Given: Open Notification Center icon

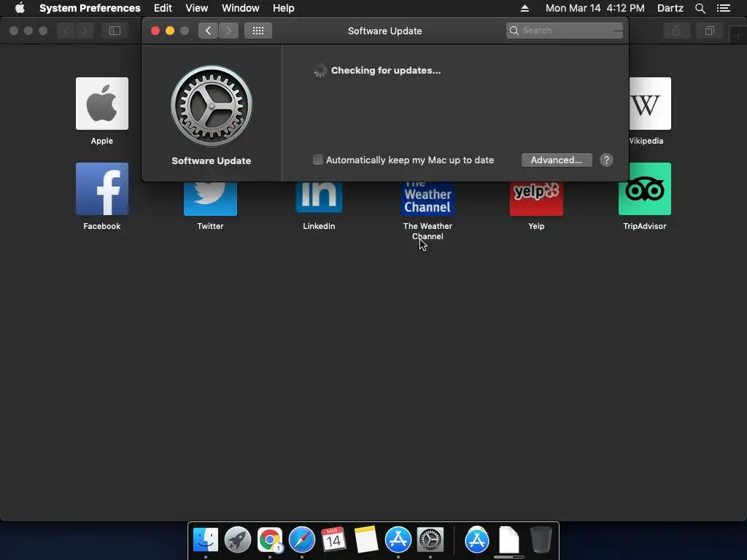Looking at the screenshot, I should coord(723,8).
